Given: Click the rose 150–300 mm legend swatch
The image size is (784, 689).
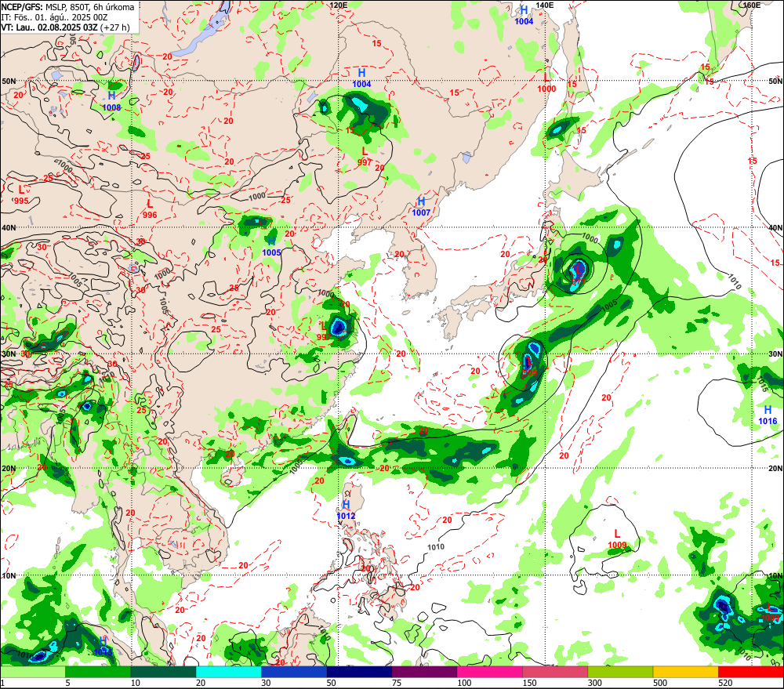Looking at the screenshot, I should tap(555, 672).
